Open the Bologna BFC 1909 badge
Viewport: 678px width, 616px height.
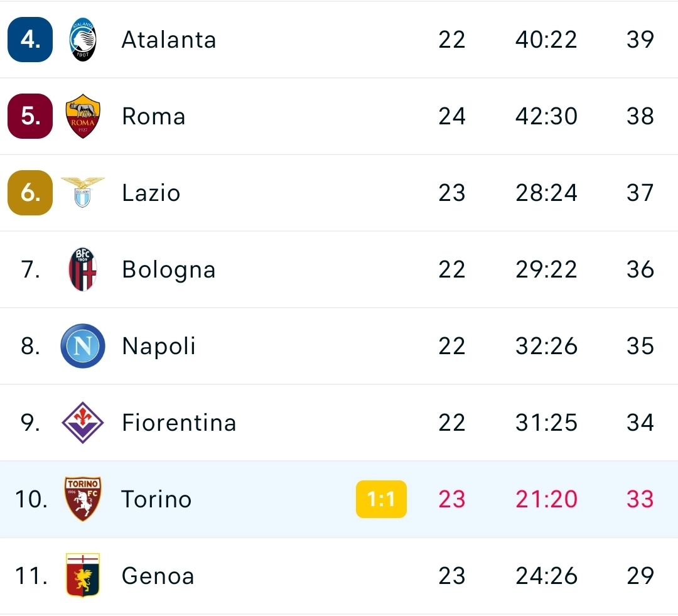[82, 269]
